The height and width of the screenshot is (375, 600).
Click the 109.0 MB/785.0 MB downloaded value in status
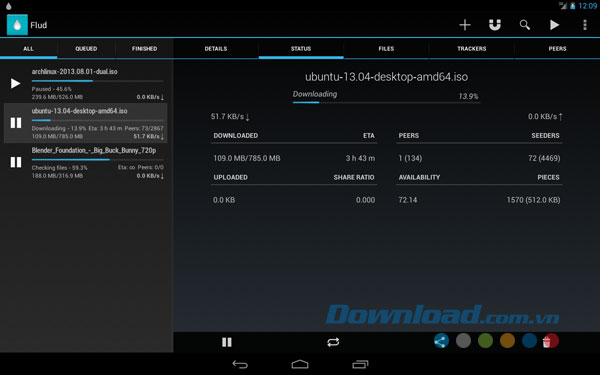pyautogui.click(x=247, y=158)
